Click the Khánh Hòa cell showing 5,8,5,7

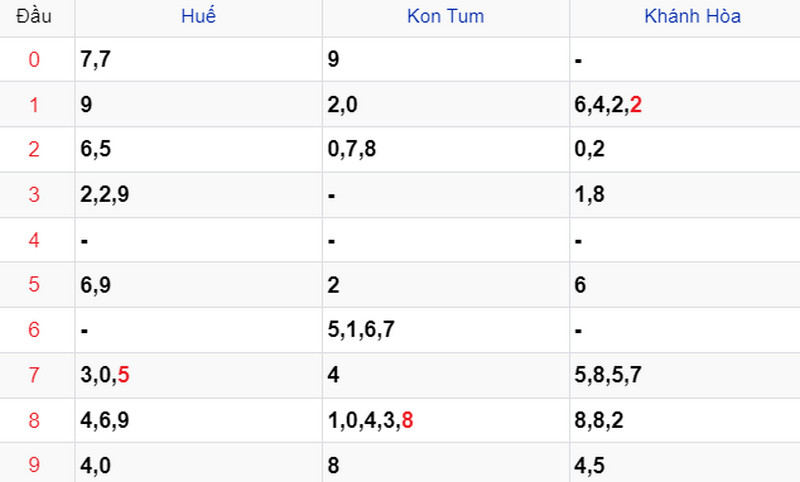click(x=685, y=375)
